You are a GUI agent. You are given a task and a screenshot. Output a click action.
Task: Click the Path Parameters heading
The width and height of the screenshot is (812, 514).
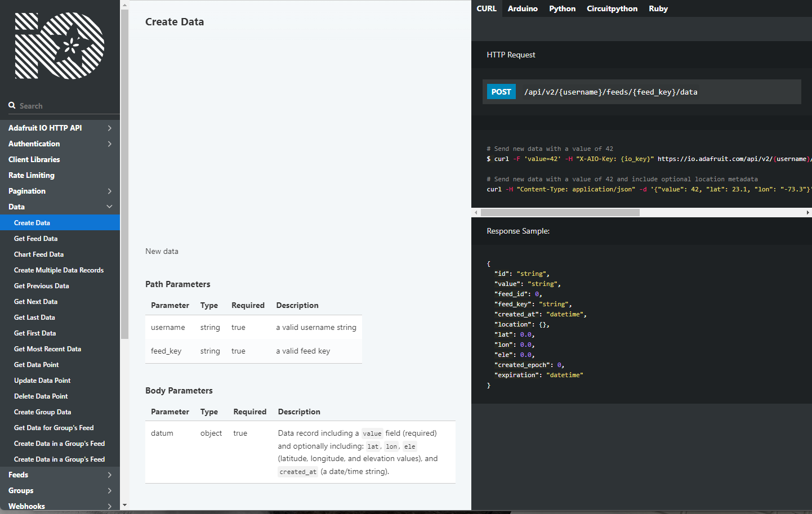(178, 284)
